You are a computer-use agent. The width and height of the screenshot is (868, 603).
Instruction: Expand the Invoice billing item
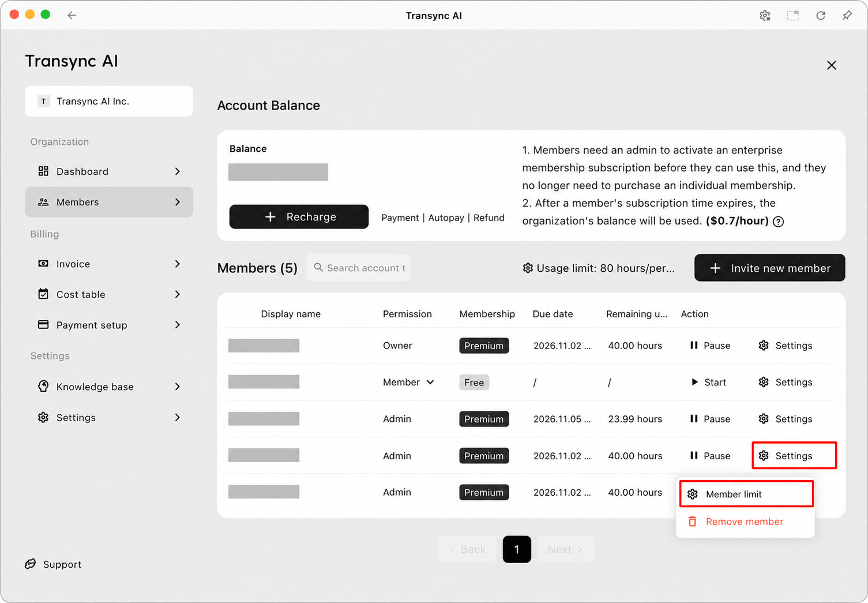pos(109,264)
